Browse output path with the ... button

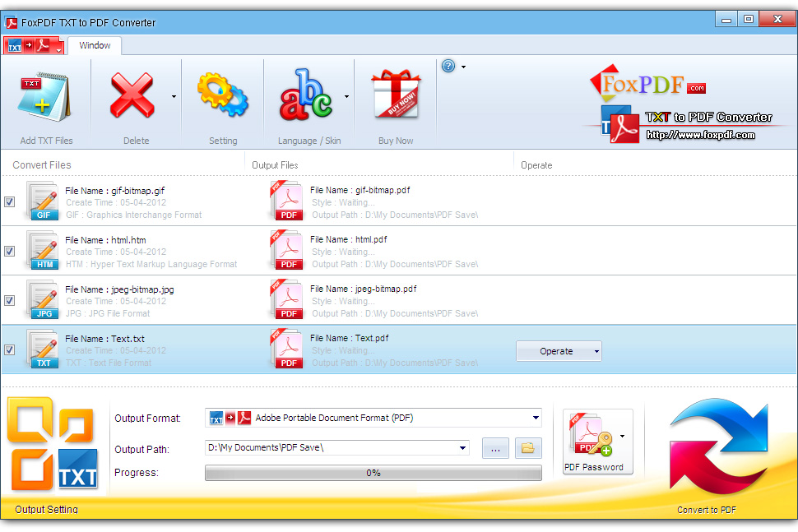coord(495,448)
